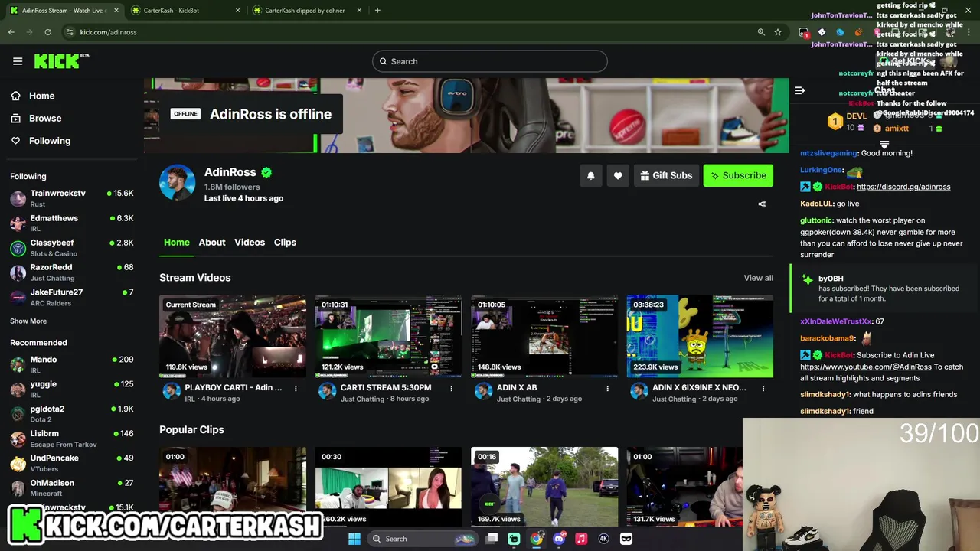Play the 00:16 popular clip

point(544,487)
